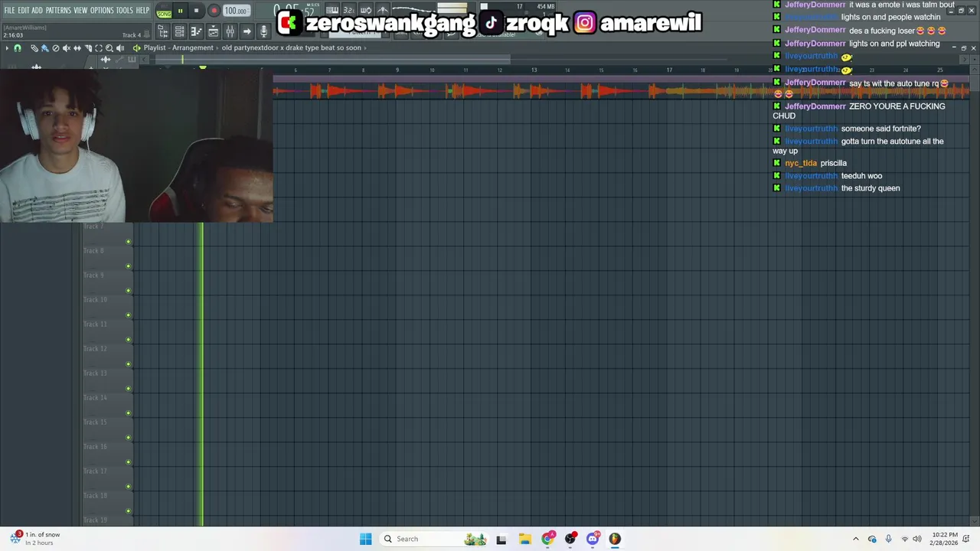Toggle the PAT/SONG mode switch
The width and height of the screenshot is (980, 551).
(x=164, y=11)
